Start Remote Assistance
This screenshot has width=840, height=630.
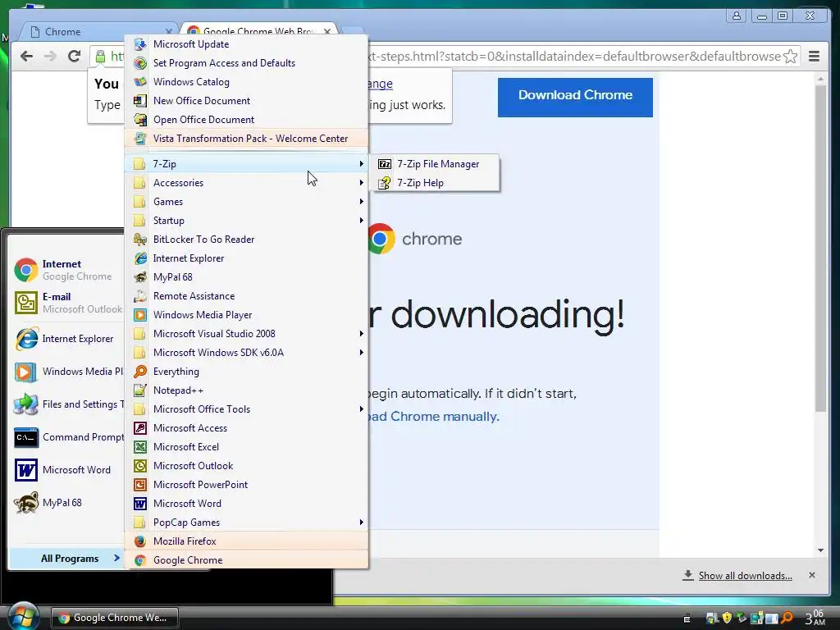(x=246, y=295)
